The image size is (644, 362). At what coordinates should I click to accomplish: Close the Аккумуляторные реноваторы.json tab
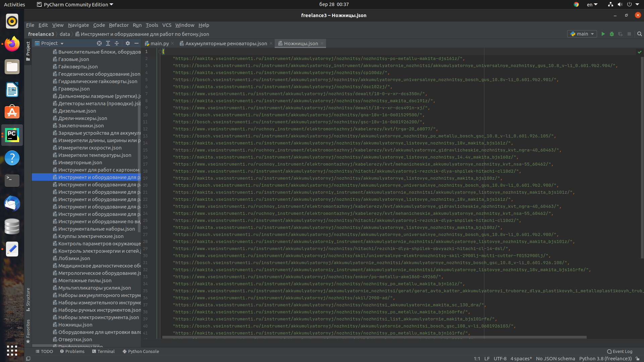click(271, 43)
